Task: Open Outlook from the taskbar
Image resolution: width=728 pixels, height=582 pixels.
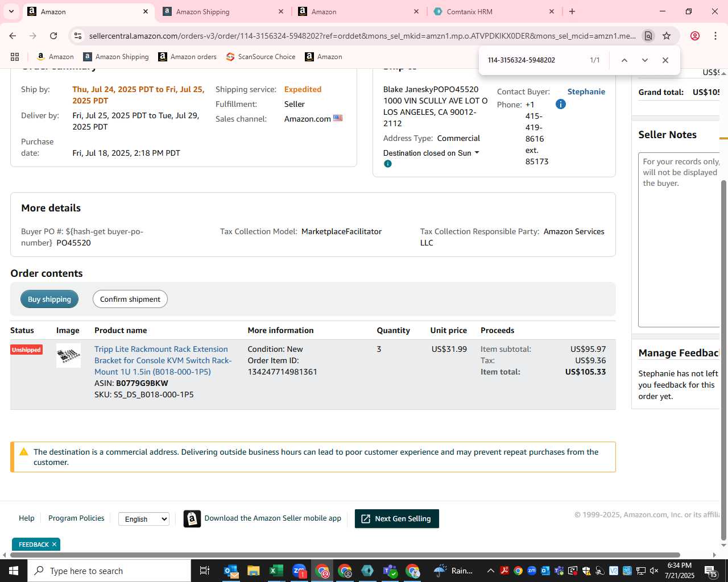Action: [x=231, y=571]
